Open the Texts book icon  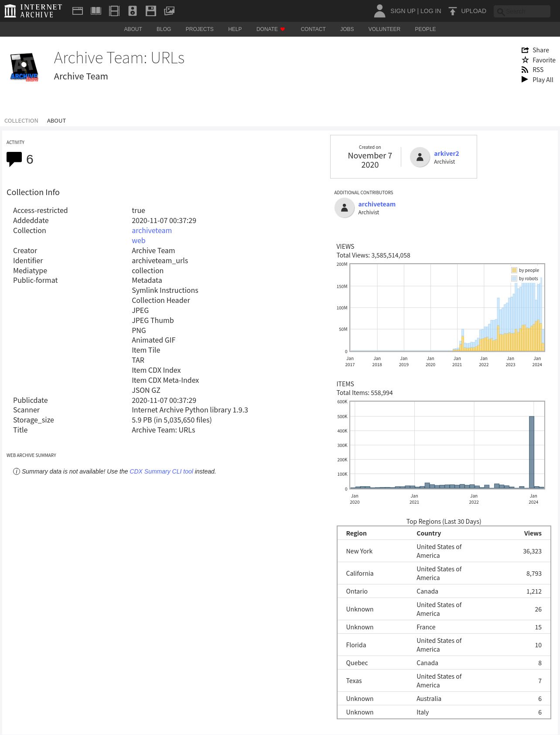click(x=96, y=11)
